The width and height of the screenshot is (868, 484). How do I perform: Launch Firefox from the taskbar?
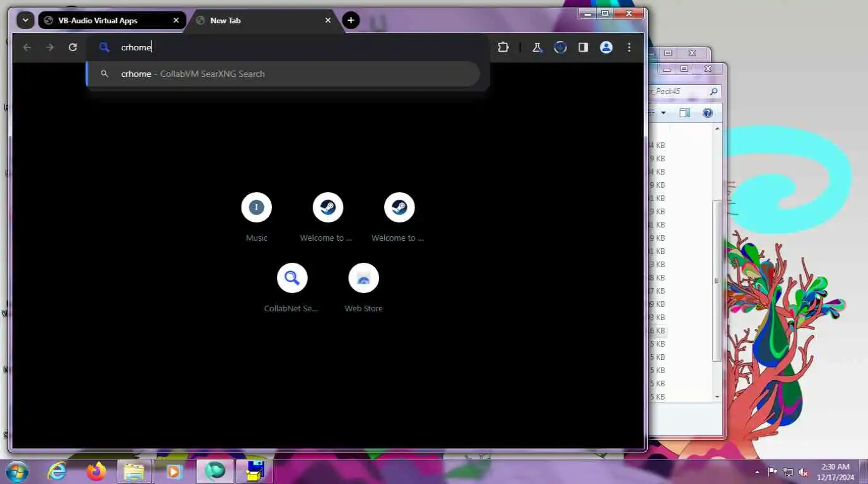pos(97,471)
